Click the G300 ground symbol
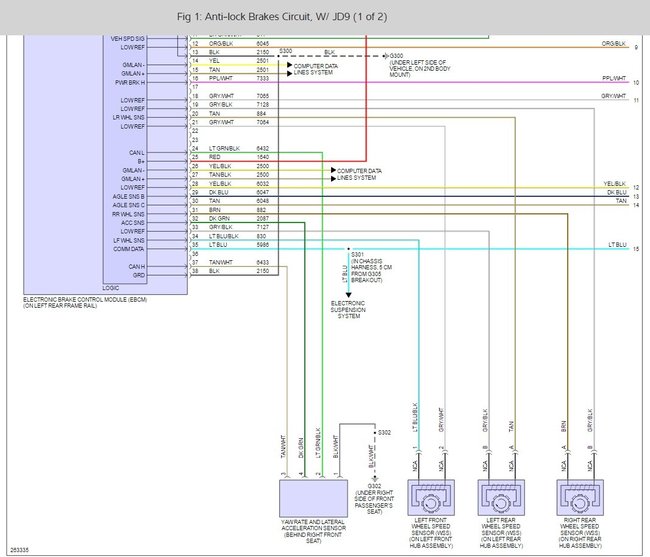The width and height of the screenshot is (650, 557). [x=386, y=56]
